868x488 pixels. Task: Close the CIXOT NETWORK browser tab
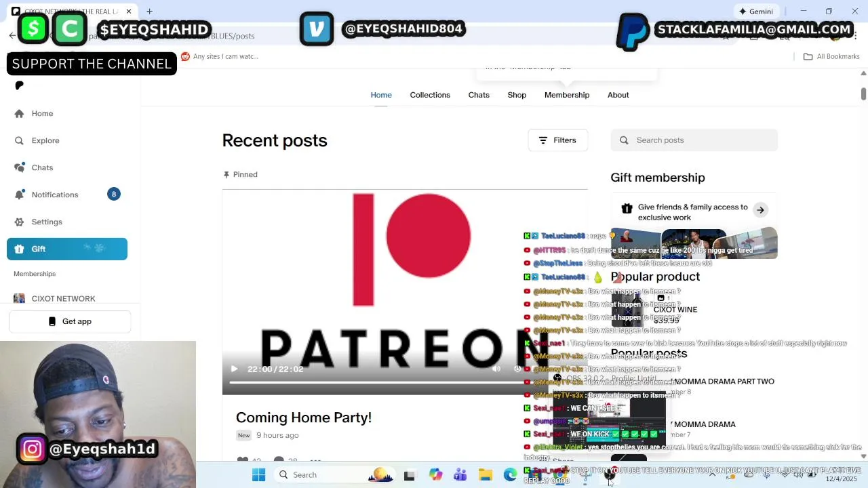point(128,12)
